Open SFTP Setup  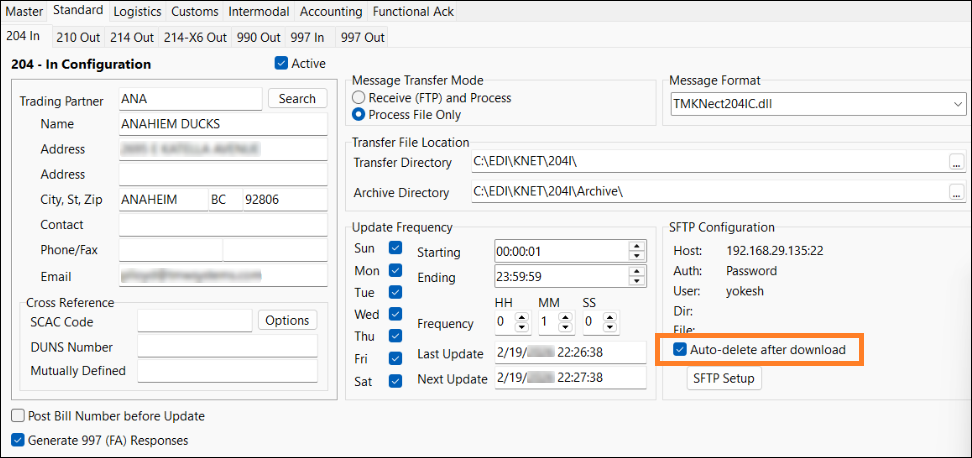(x=723, y=378)
